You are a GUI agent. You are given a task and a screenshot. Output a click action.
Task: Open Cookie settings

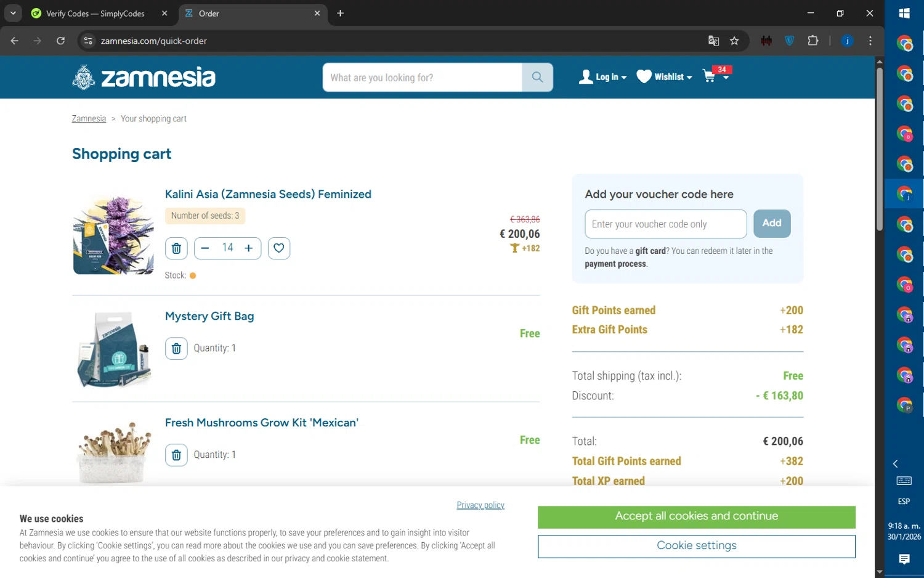(696, 546)
